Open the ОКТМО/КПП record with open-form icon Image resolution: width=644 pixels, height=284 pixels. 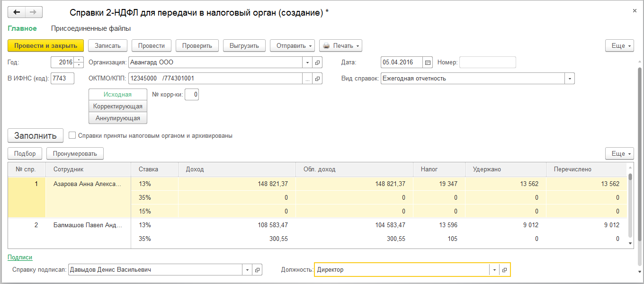click(x=317, y=79)
